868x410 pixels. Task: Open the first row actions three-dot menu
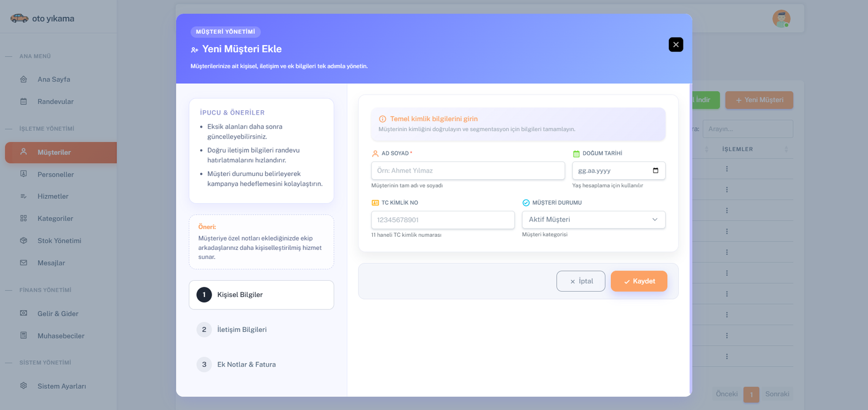point(727,169)
